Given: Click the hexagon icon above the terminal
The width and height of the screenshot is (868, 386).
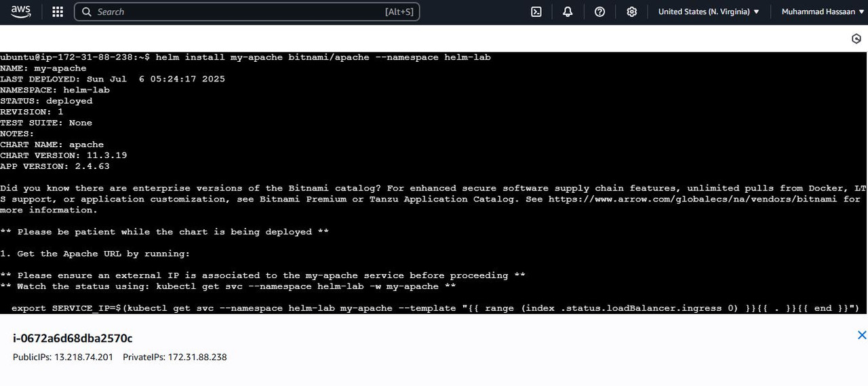Looking at the screenshot, I should 856,39.
